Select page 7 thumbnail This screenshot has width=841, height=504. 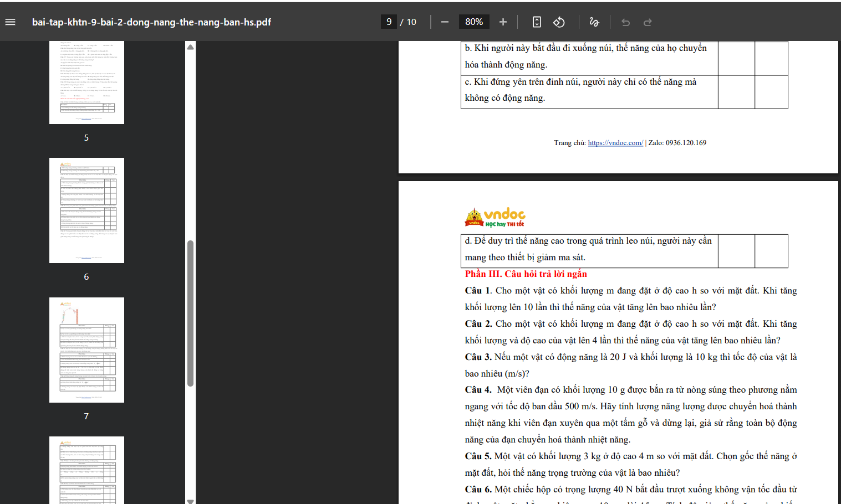pyautogui.click(x=86, y=350)
